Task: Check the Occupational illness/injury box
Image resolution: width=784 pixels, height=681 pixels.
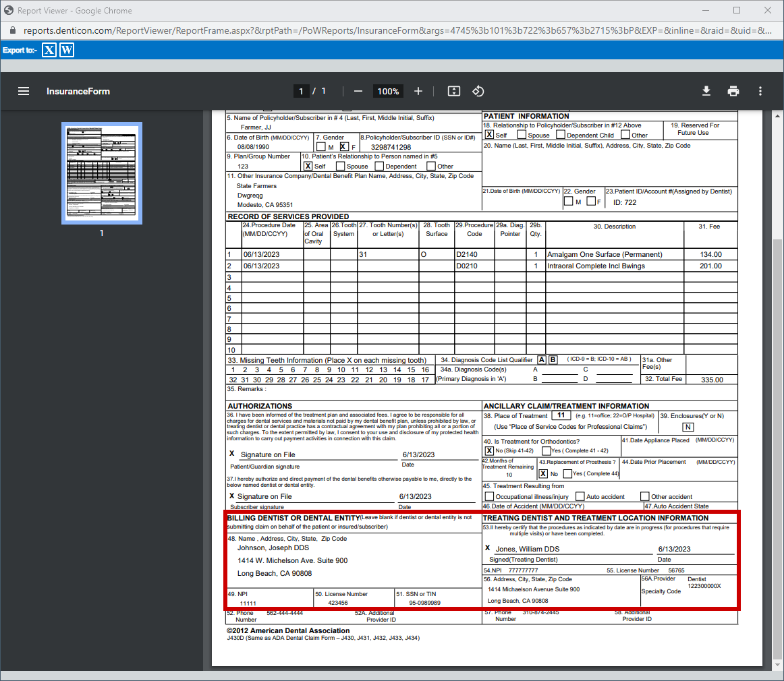Action: (x=490, y=496)
